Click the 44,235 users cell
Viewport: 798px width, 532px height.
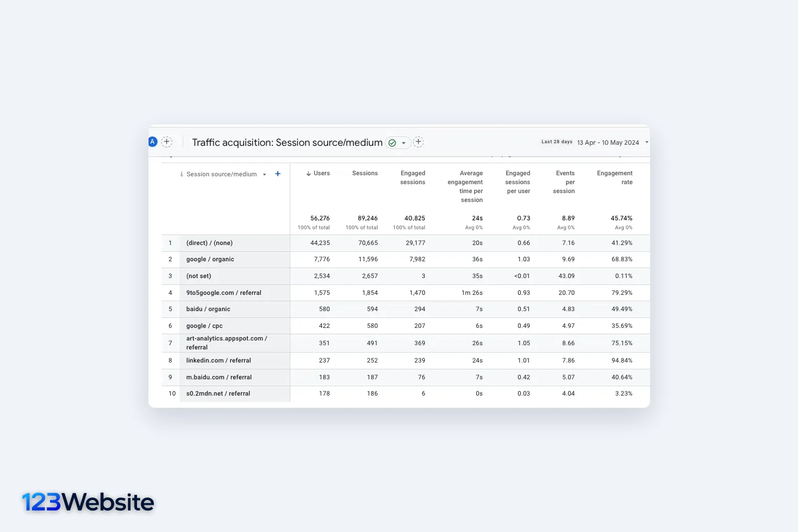coord(320,243)
